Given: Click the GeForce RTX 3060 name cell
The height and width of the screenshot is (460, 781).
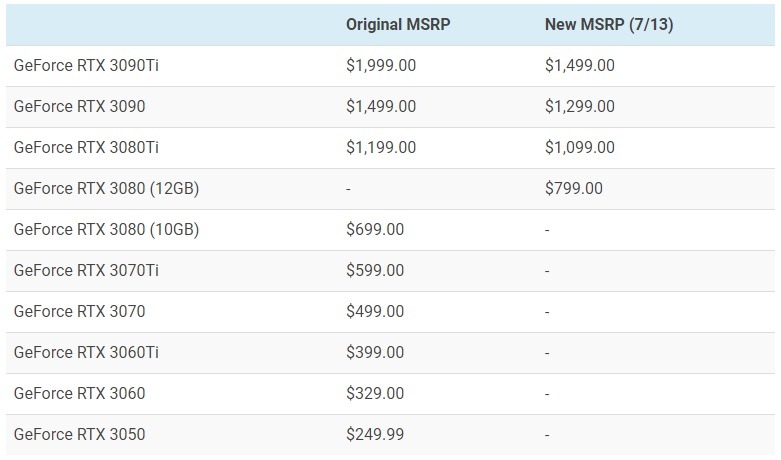Looking at the screenshot, I should 80,393.
